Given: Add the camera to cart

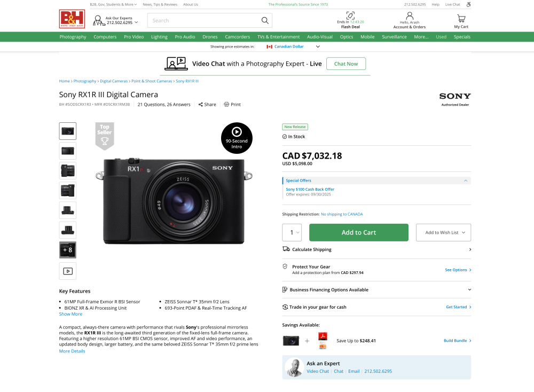Looking at the screenshot, I should (x=358, y=232).
